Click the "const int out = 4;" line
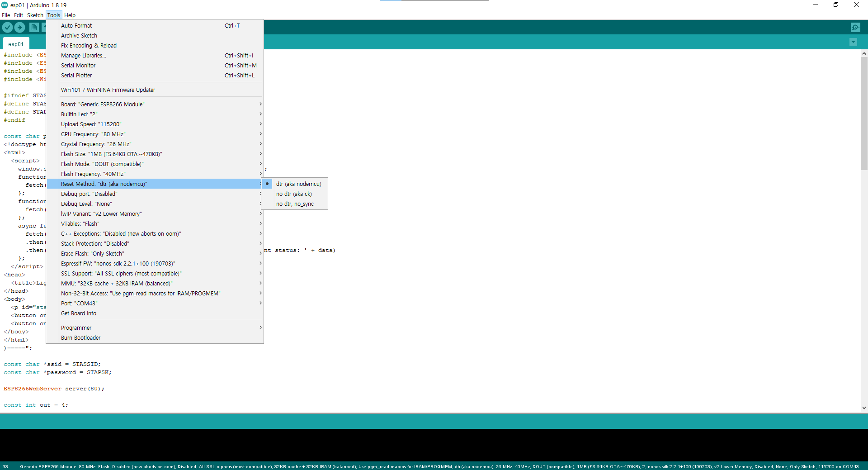The image size is (868, 470). pos(36,405)
